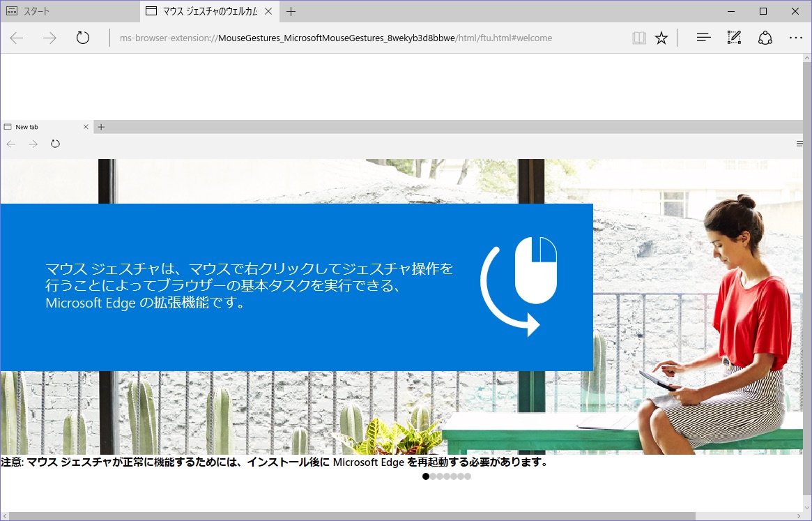Close the Edge window
This screenshot has width=812, height=521.
(795, 11)
